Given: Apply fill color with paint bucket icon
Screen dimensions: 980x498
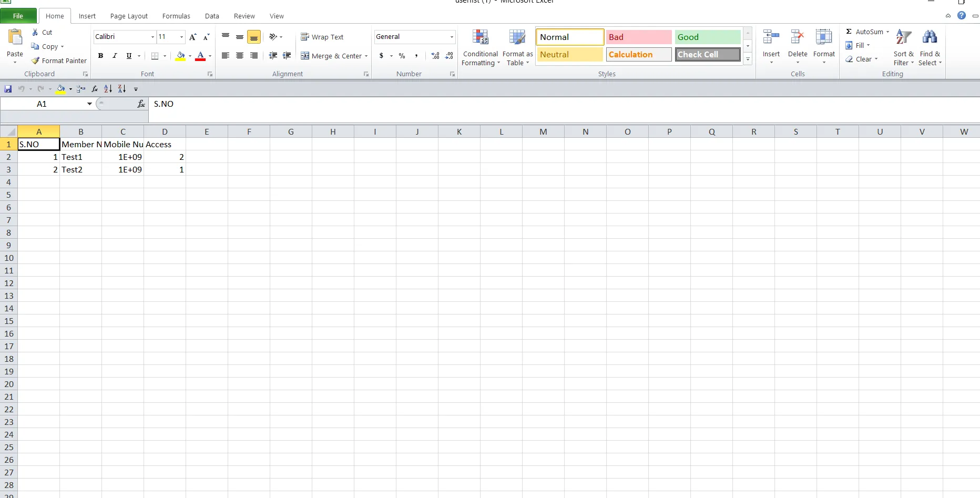Looking at the screenshot, I should (180, 56).
